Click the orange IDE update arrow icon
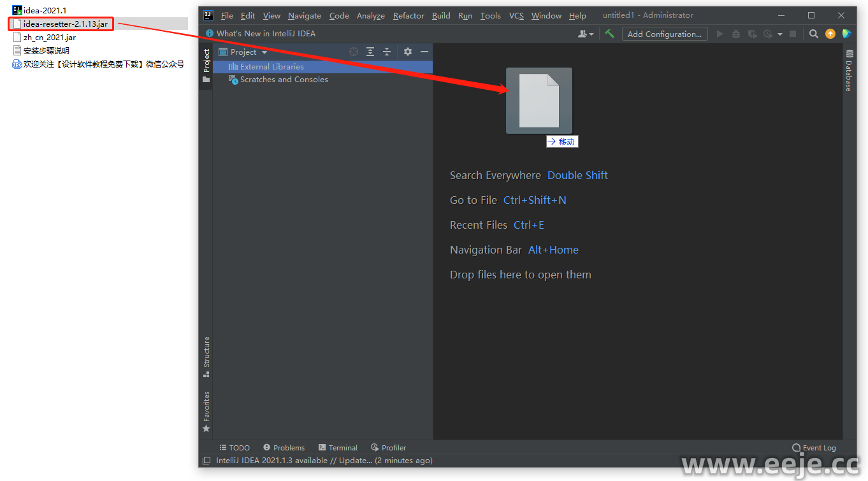The height and width of the screenshot is (481, 868). click(830, 34)
